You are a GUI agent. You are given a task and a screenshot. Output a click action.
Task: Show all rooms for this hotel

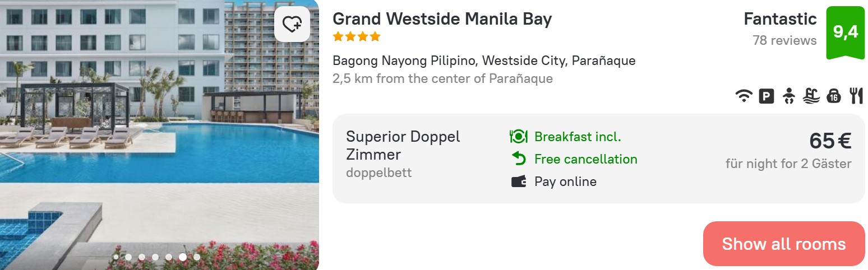pyautogui.click(x=783, y=244)
